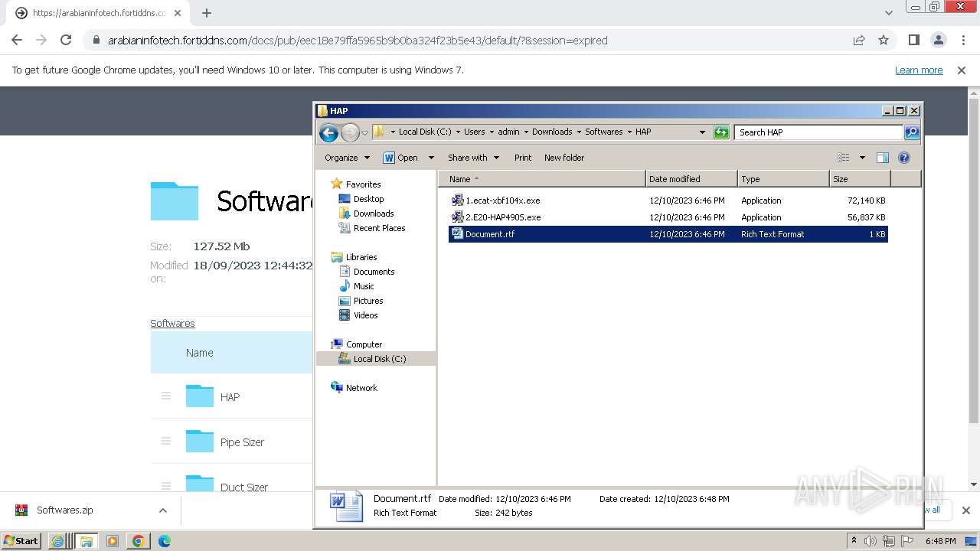Open Softwares.zip from downloads bar
Screen dimensions: 980x551
click(x=65, y=510)
